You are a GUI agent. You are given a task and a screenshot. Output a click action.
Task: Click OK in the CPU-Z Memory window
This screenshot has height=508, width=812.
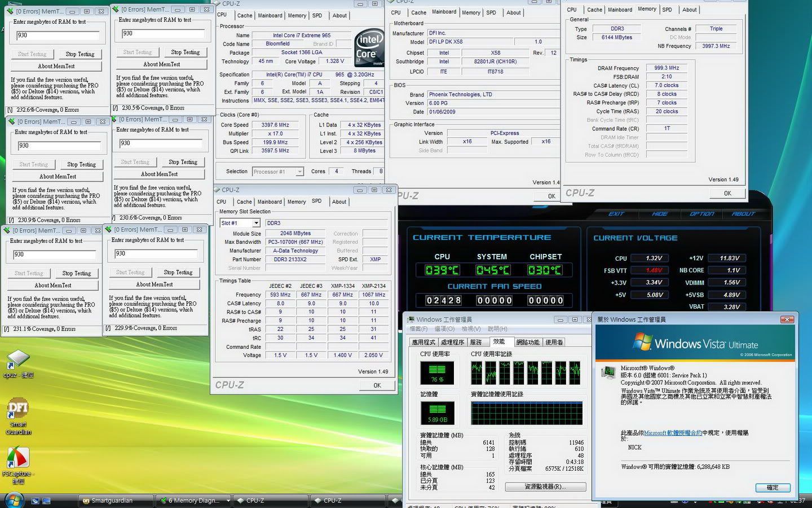click(x=727, y=193)
